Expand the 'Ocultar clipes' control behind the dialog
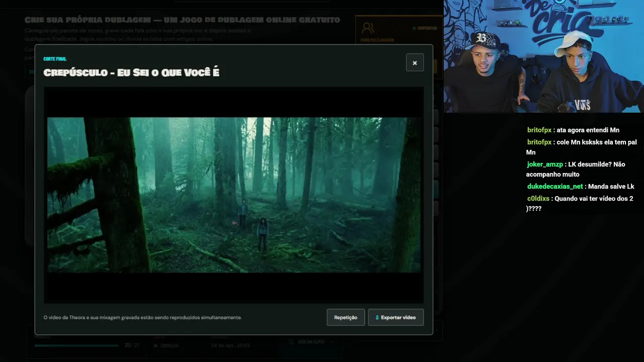This screenshot has height=362, width=644. [311, 342]
